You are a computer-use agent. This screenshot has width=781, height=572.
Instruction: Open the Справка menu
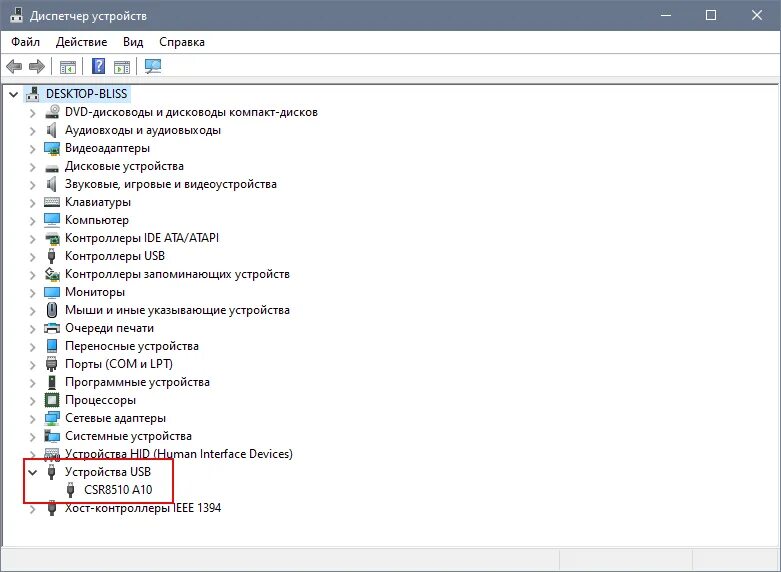point(182,42)
